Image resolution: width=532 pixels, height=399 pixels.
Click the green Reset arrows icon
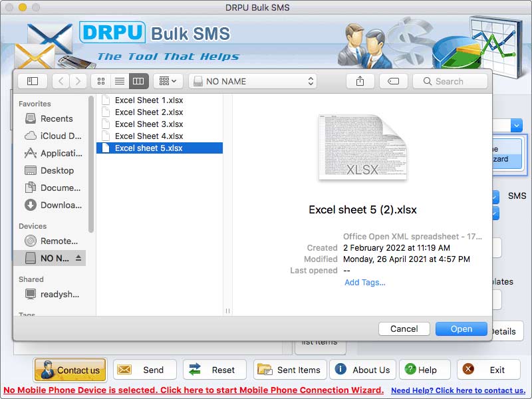[x=194, y=369]
